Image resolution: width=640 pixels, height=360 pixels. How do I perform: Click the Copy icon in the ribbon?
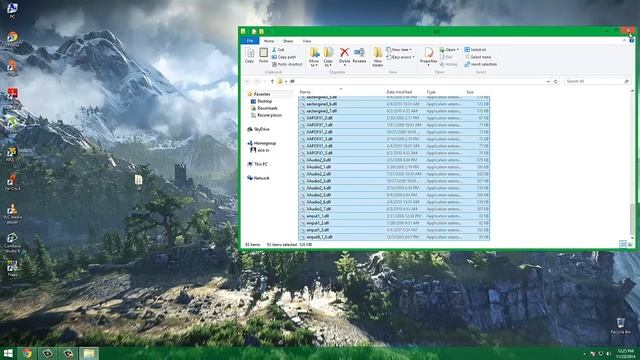tap(249, 55)
